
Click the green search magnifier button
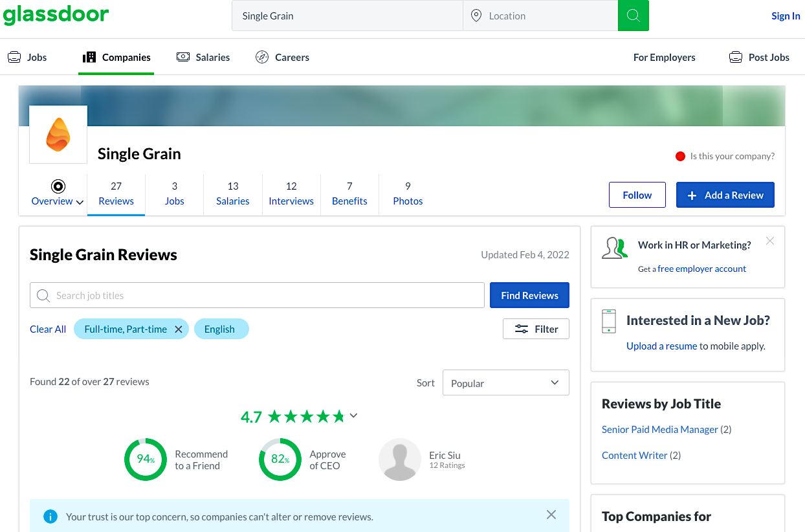(x=633, y=16)
